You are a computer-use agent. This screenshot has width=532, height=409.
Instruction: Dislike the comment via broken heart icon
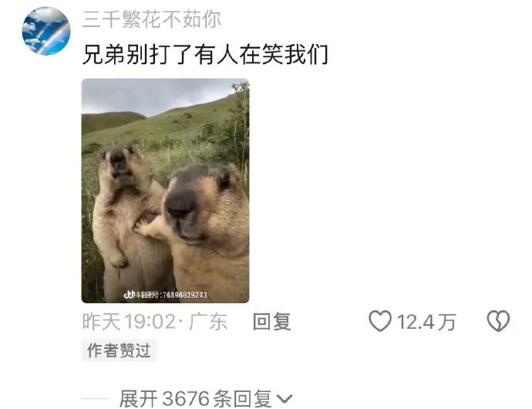point(498,321)
